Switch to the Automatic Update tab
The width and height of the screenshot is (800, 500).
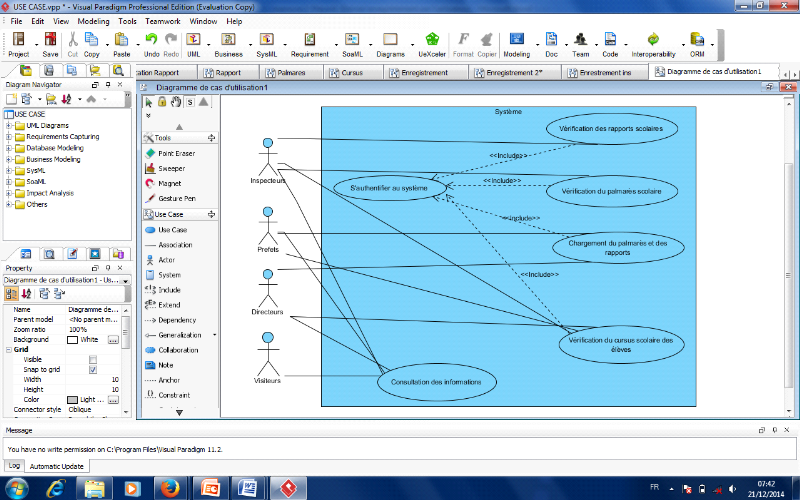tap(57, 466)
